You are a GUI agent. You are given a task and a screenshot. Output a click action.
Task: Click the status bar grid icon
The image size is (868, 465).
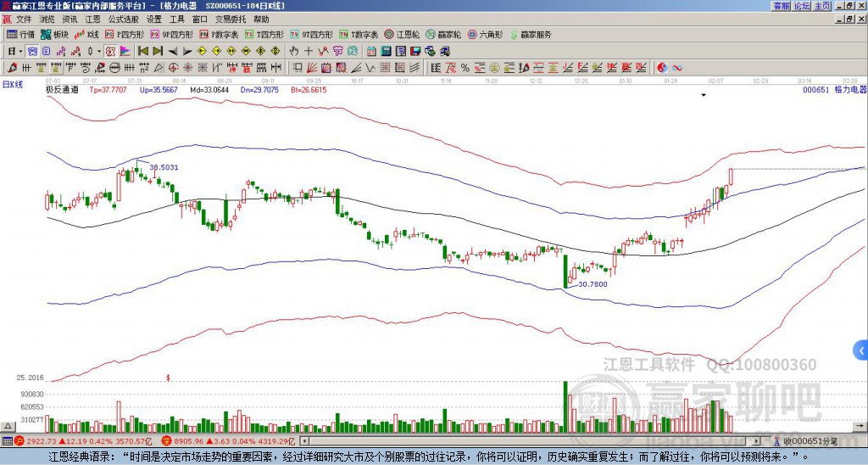(x=7, y=441)
